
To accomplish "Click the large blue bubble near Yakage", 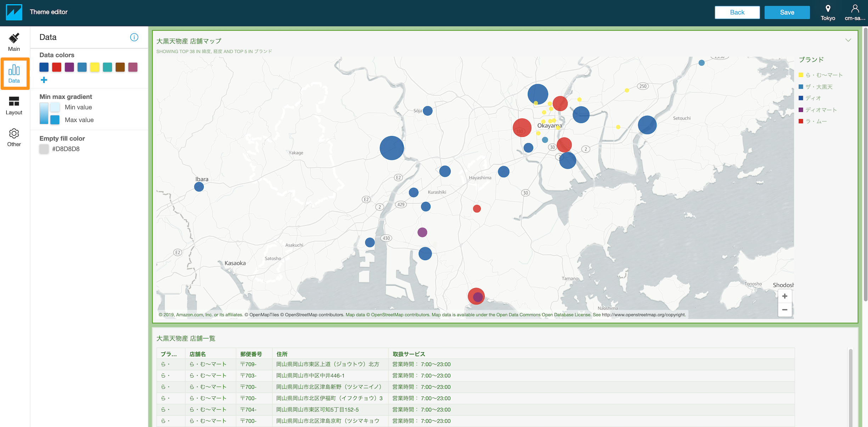I will 391,148.
